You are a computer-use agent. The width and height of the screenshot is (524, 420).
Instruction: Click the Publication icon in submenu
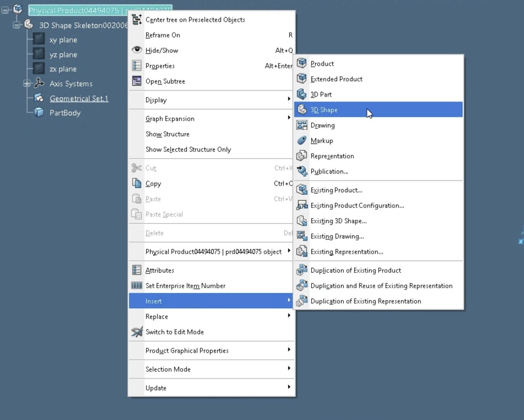click(x=302, y=171)
